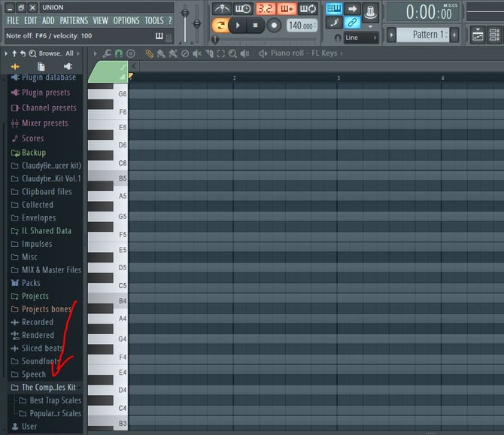Open pattern list arrow left of Pattern 1
Viewport: 504px width, 435px height.
click(391, 35)
